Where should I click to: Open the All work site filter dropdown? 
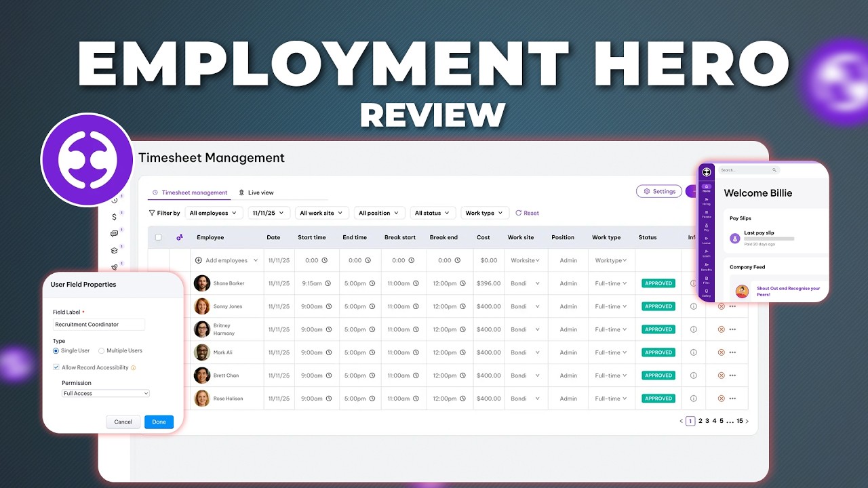tap(322, 213)
